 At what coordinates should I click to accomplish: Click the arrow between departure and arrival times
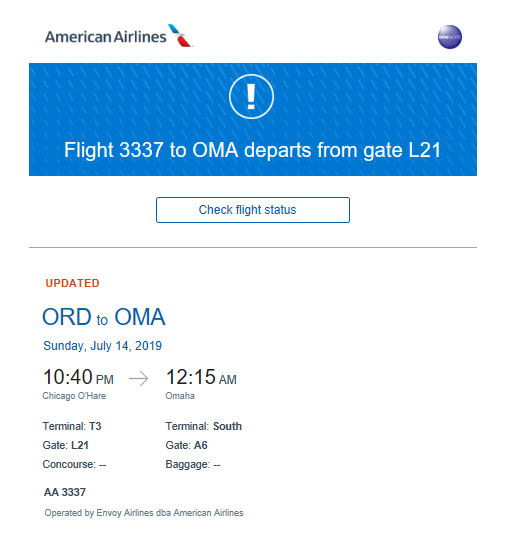(x=139, y=378)
